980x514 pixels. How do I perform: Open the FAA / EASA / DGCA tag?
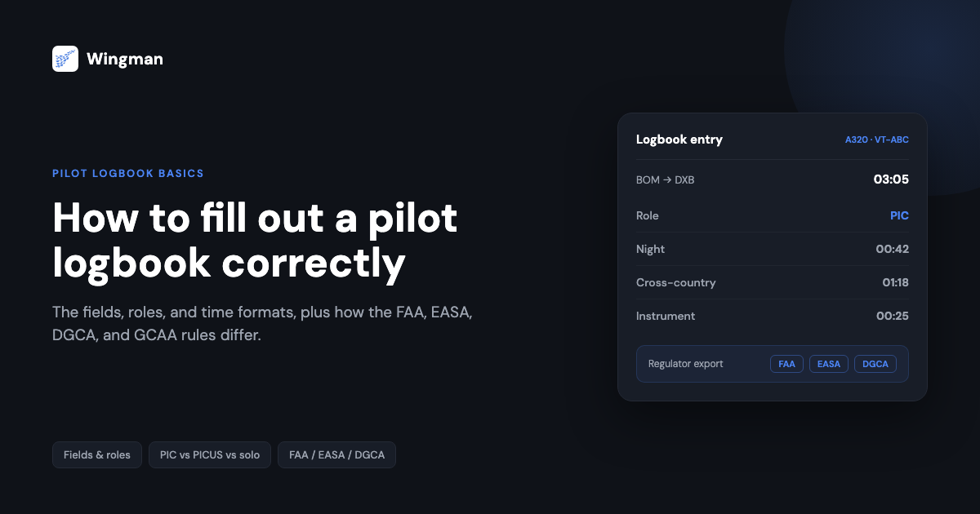(x=336, y=455)
